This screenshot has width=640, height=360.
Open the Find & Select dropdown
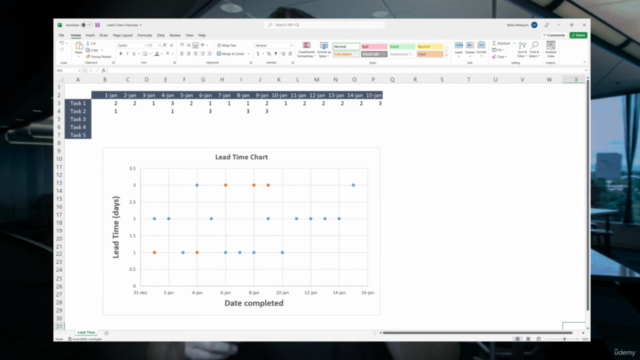tap(534, 49)
